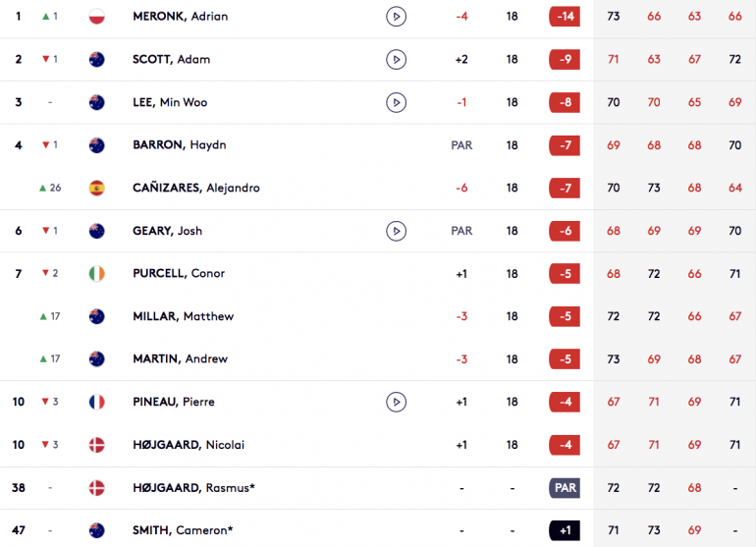Select the SMITH, Cameron* player name
The height and width of the screenshot is (547, 756).
[183, 530]
